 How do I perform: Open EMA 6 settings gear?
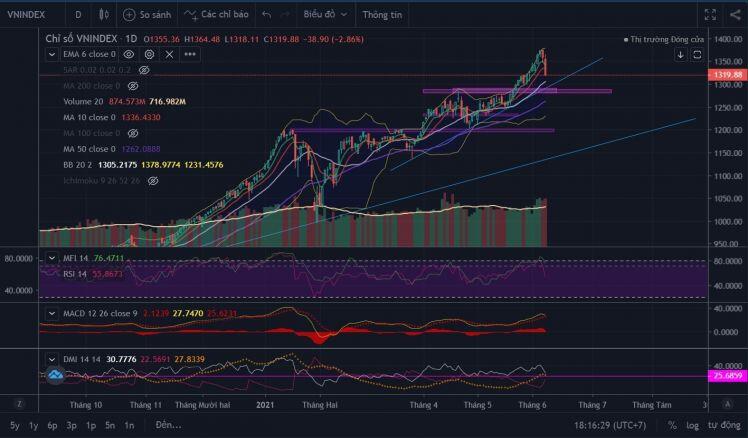tap(149, 54)
